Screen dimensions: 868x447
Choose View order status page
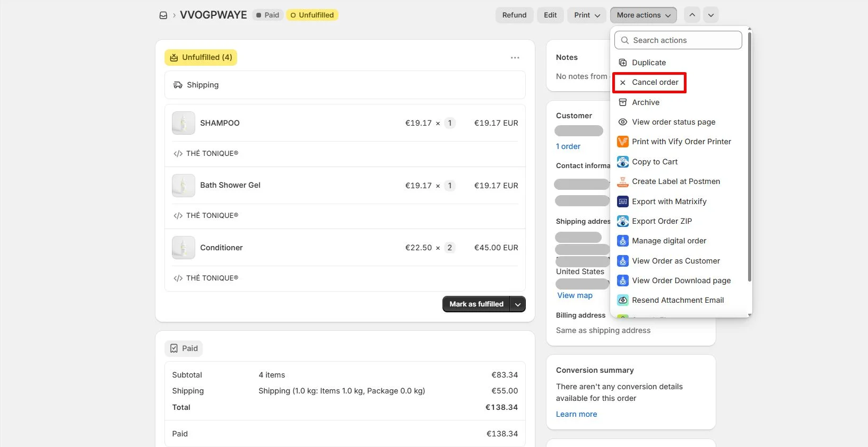click(x=678, y=122)
